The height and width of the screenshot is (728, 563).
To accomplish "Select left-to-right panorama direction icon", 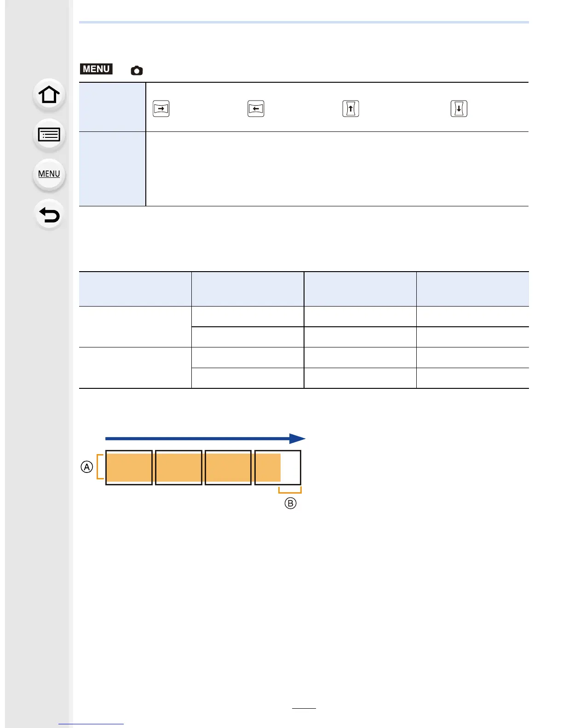I will pyautogui.click(x=161, y=108).
